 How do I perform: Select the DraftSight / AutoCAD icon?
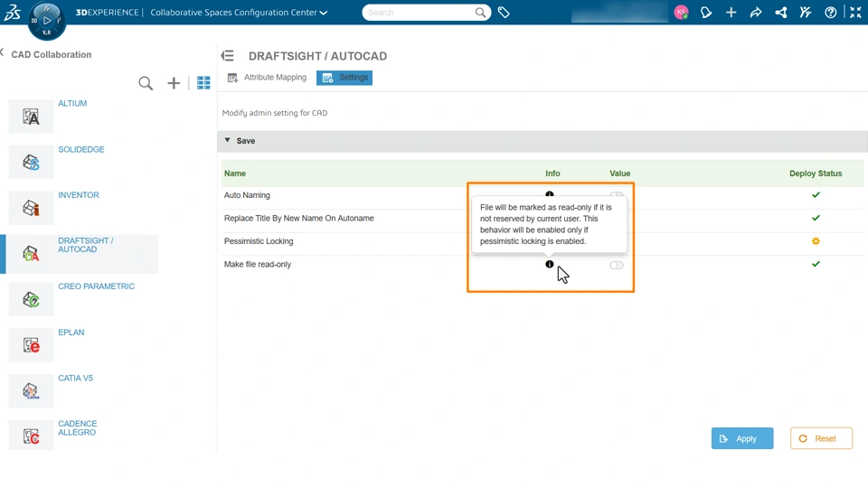[x=31, y=253]
